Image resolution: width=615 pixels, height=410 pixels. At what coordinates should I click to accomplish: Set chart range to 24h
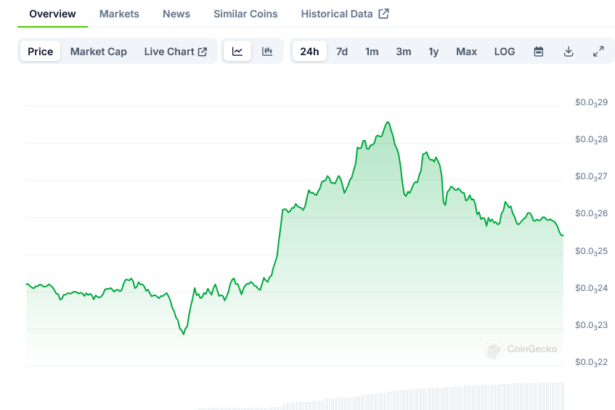pos(309,51)
